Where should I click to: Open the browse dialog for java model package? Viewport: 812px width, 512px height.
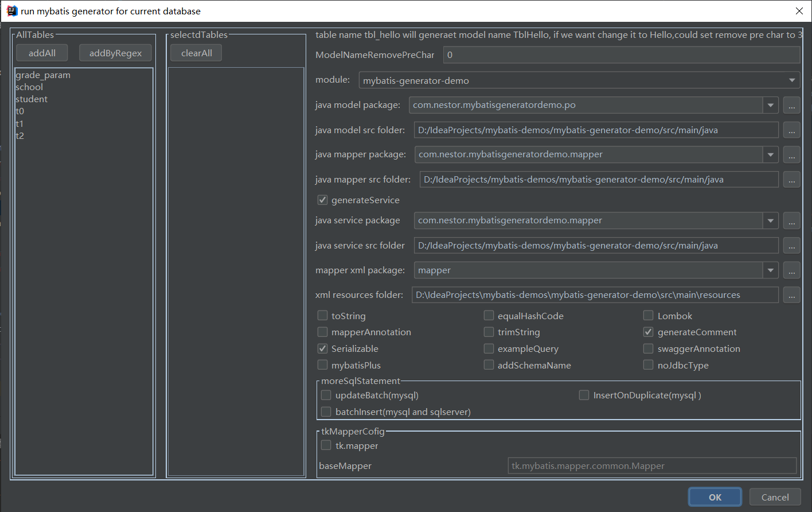[x=791, y=105]
